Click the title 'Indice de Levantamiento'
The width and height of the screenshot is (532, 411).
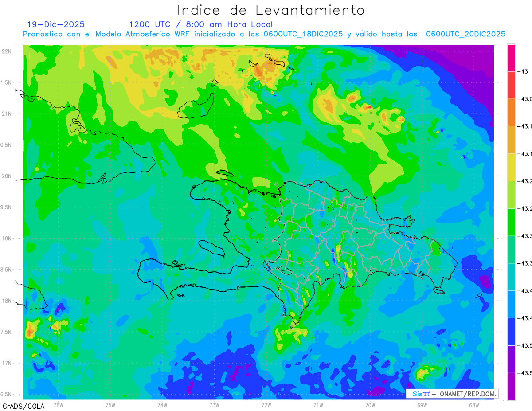tap(271, 10)
